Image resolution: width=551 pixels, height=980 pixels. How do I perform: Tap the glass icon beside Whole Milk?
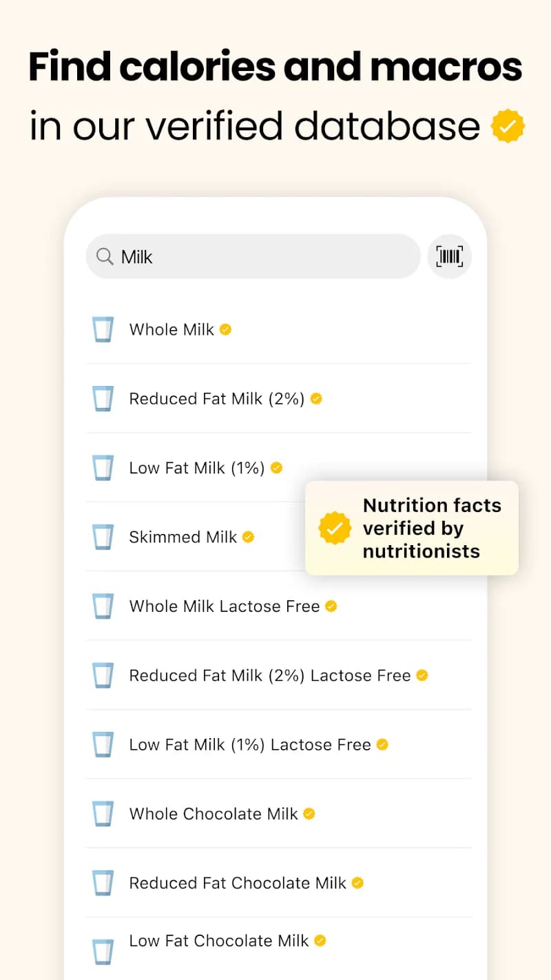pos(103,329)
